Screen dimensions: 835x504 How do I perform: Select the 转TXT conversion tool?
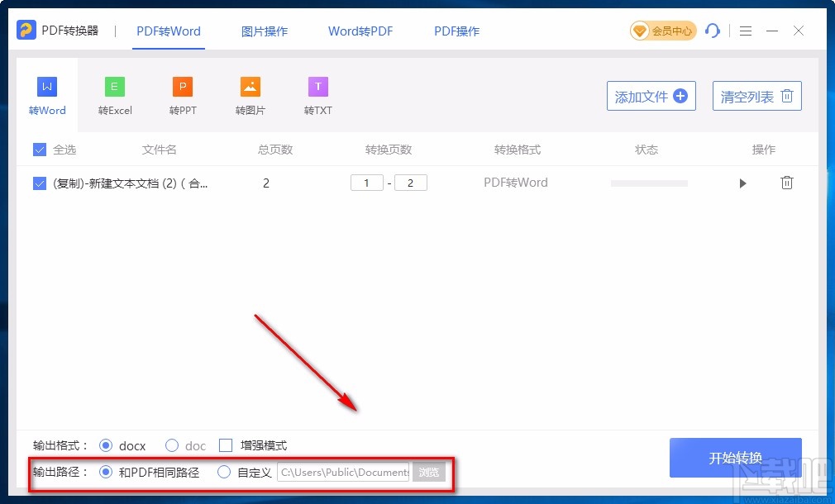(x=317, y=93)
